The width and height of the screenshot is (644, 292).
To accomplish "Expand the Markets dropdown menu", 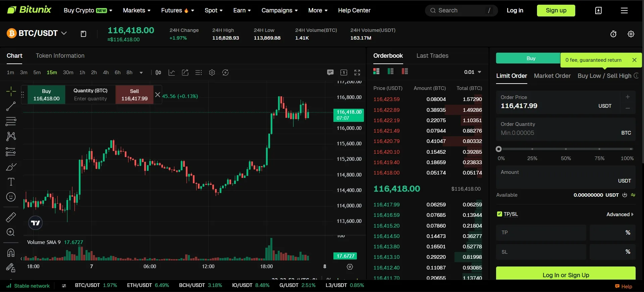I will click(x=137, y=10).
